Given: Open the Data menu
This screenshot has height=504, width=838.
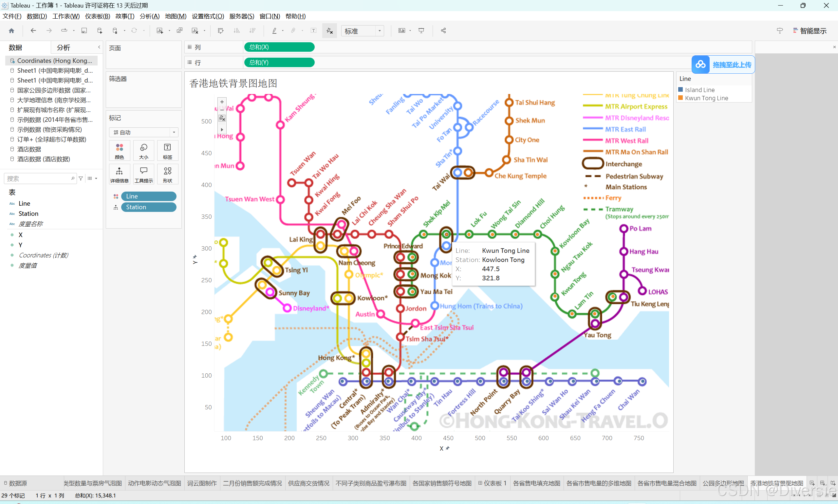Looking at the screenshot, I should pyautogui.click(x=37, y=16).
